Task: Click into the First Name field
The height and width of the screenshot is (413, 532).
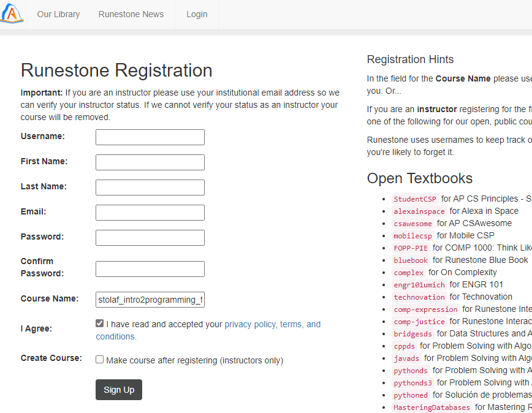Action: pyautogui.click(x=150, y=162)
